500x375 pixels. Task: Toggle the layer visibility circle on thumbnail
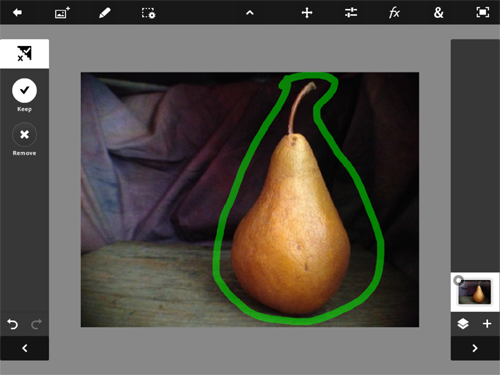pos(459,280)
